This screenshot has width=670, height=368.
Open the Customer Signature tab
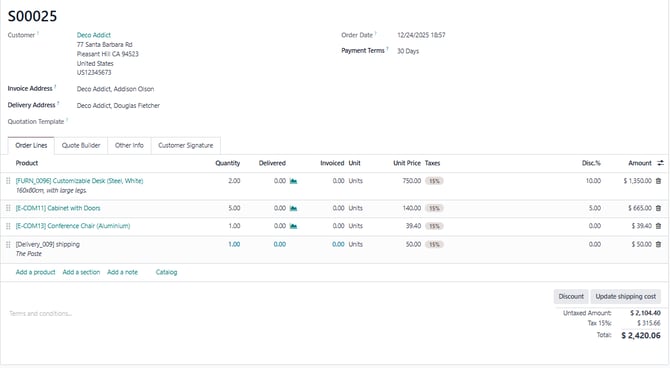point(185,145)
